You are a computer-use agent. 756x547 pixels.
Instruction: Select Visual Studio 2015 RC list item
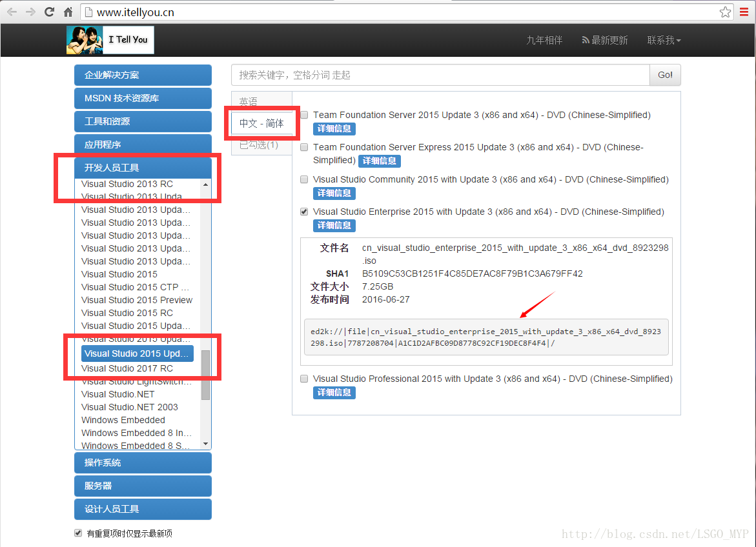pyautogui.click(x=127, y=313)
